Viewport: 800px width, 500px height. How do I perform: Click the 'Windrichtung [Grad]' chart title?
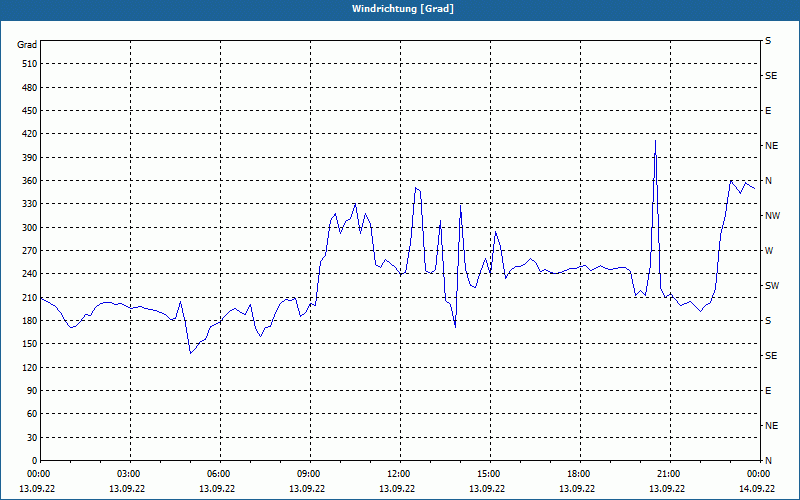[x=403, y=9]
